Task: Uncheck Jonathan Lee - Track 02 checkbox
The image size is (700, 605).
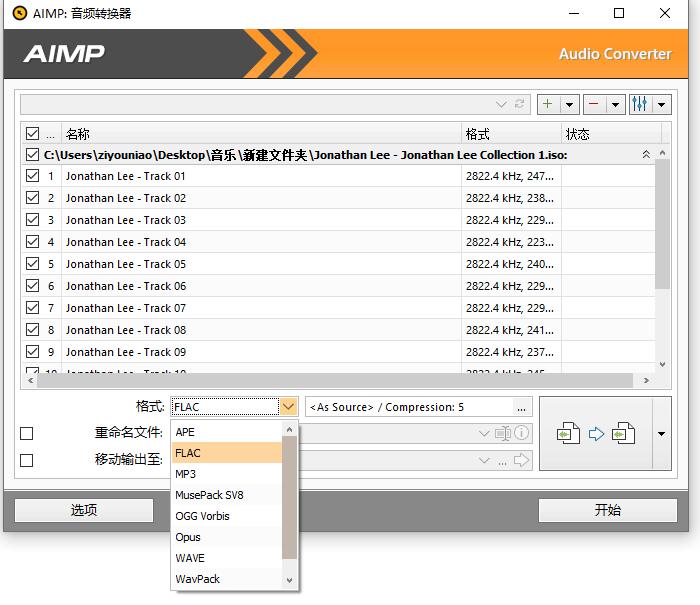Action: click(x=33, y=198)
